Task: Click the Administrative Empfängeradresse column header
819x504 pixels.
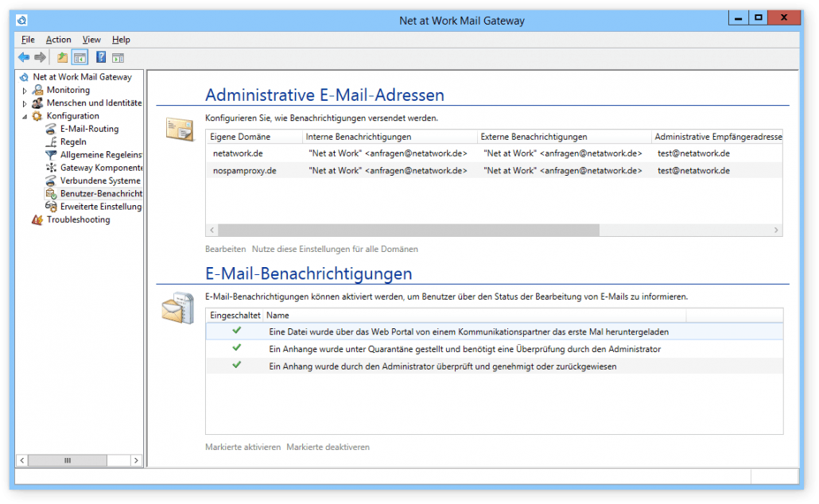Action: point(717,137)
